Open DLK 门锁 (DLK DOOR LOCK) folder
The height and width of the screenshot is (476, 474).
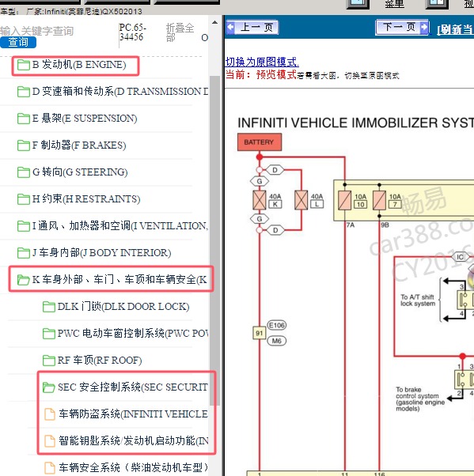(123, 307)
